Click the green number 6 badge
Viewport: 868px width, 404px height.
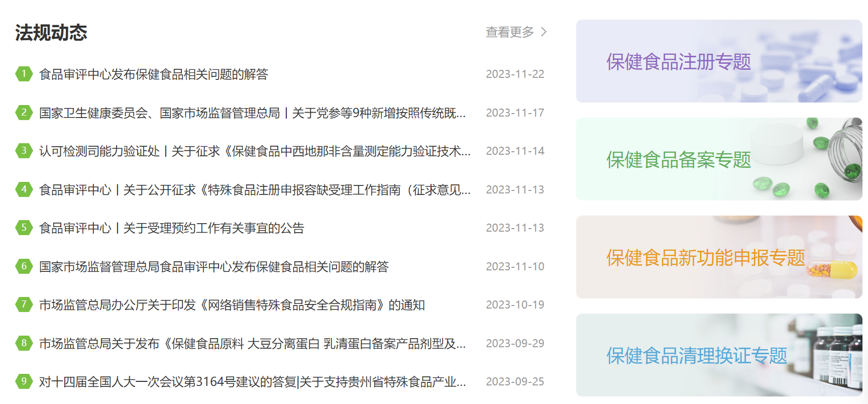click(24, 266)
